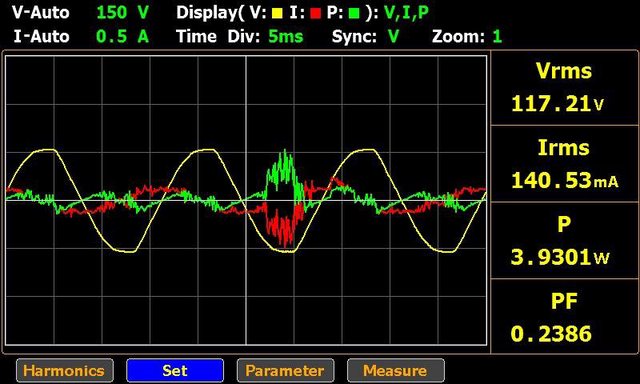640x384 pixels.
Task: Change the V-Auto 150 V range
Action: point(122,13)
